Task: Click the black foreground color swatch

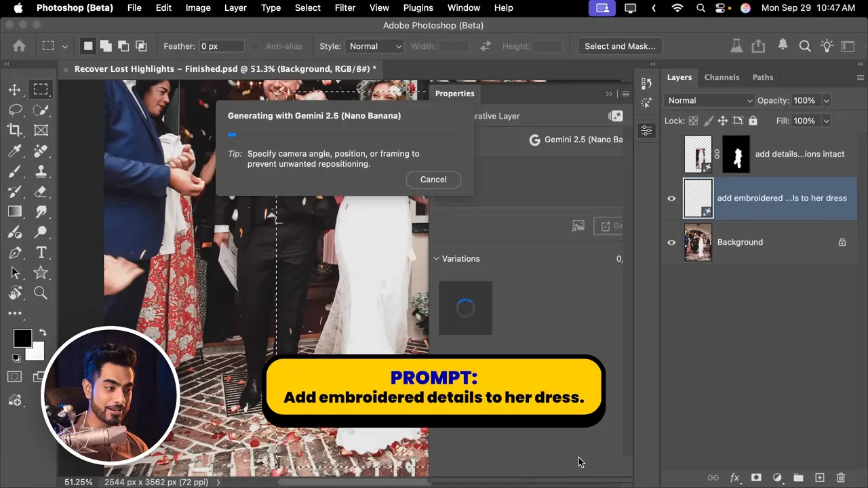Action: point(22,338)
